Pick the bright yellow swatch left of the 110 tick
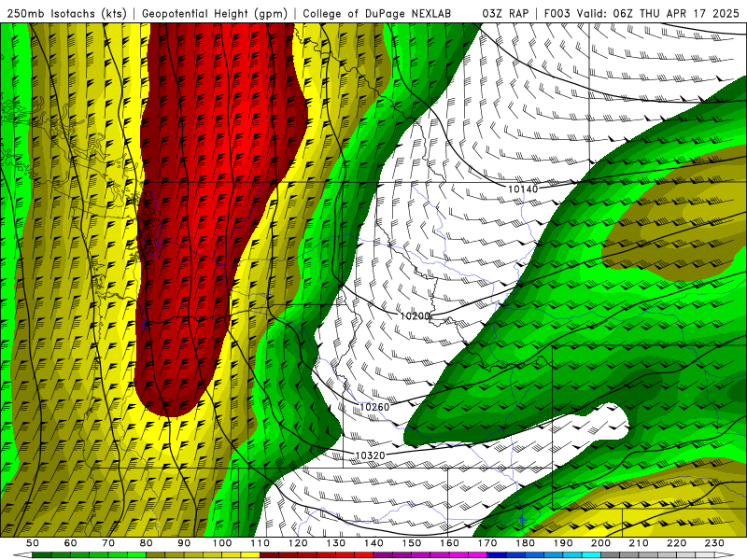Screen dimensions: 747x560 click(250, 555)
